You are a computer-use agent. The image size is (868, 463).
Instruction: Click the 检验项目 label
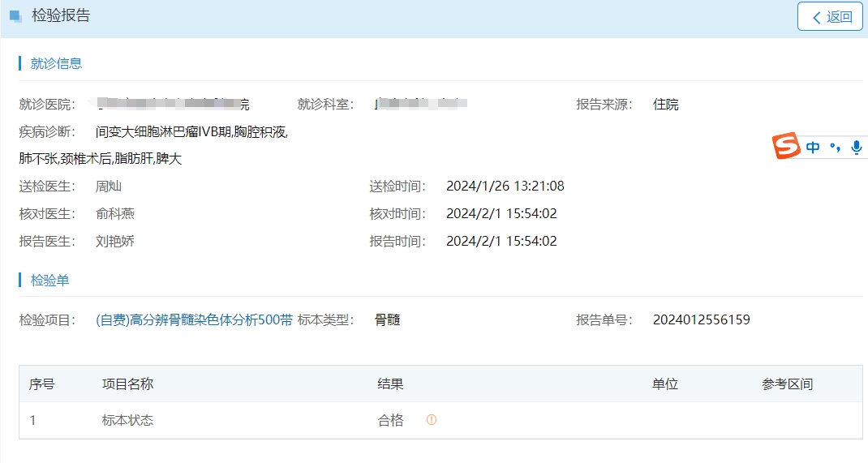tap(47, 319)
